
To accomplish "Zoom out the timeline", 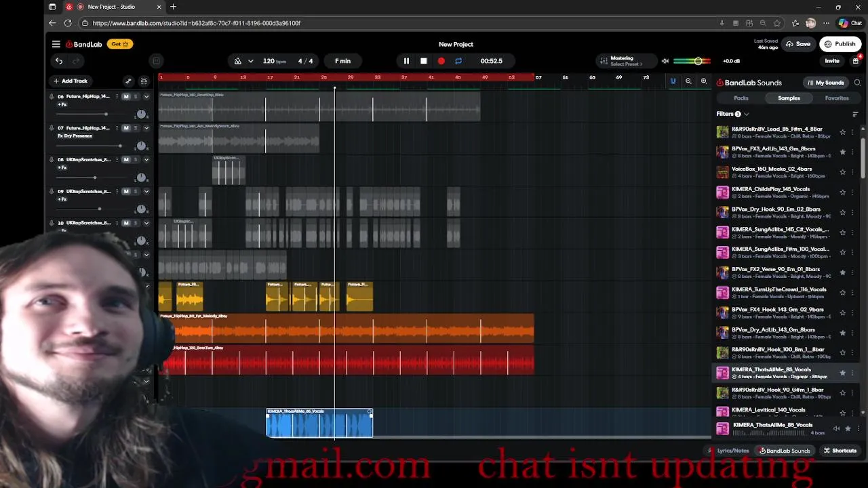I will coord(688,81).
